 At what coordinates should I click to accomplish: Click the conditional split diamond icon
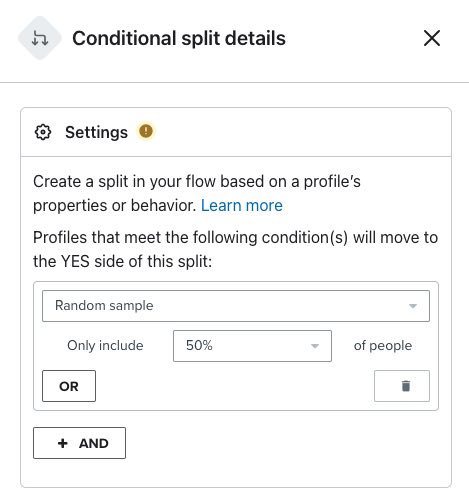click(x=40, y=38)
